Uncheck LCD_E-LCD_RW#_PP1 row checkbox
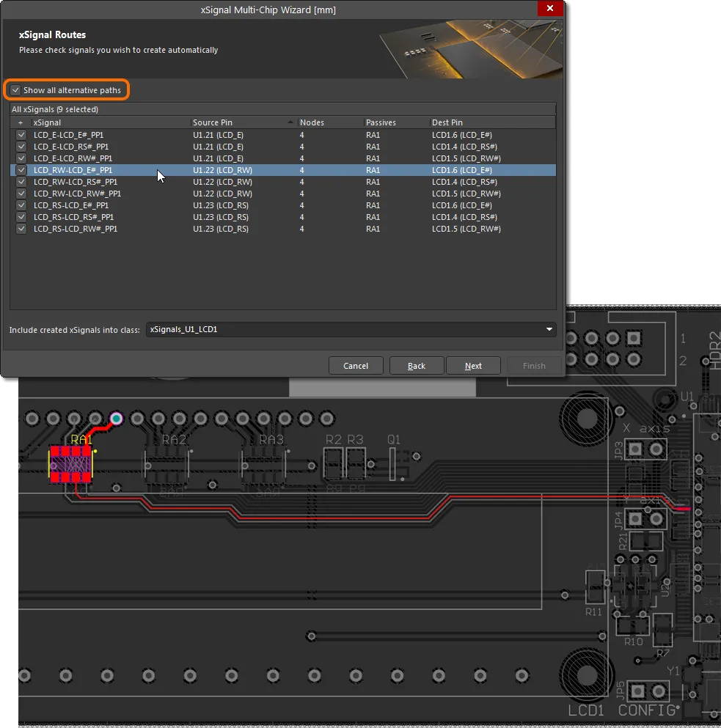 click(21, 158)
